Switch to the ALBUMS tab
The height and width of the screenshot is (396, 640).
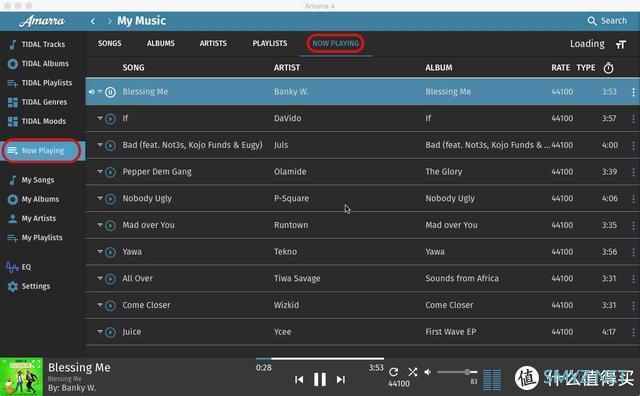[161, 43]
